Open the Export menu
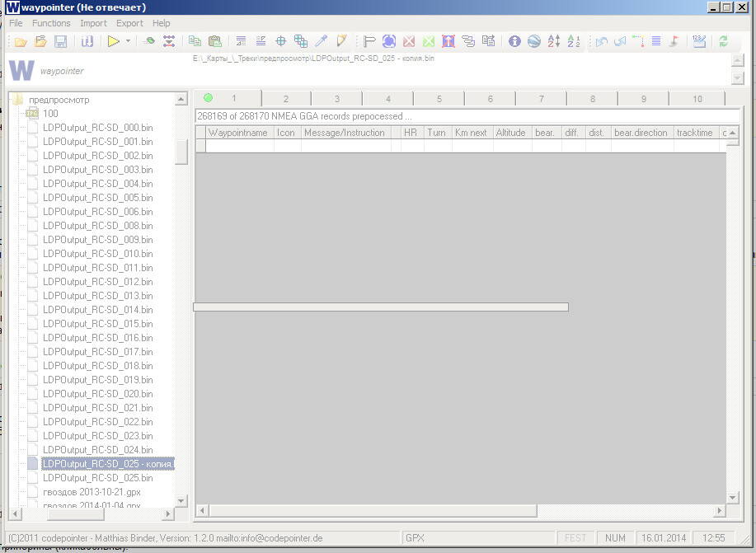Viewport: 756px width, 553px height. coord(129,23)
